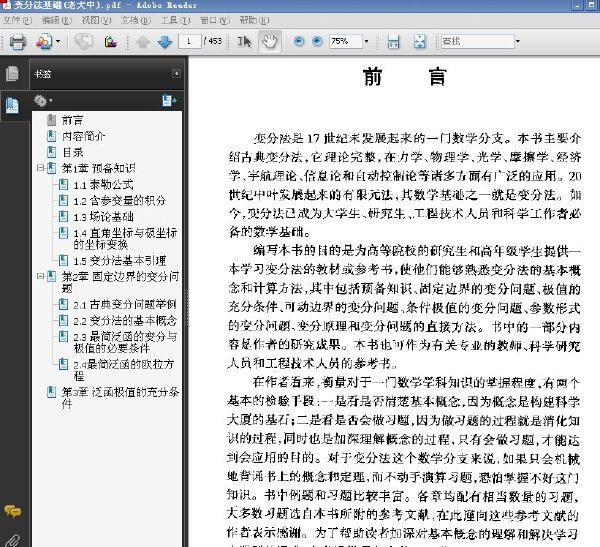The height and width of the screenshot is (547, 600).
Task: Jump to 第3章 泛函极值的充分条件 bookmark
Action: (120, 397)
